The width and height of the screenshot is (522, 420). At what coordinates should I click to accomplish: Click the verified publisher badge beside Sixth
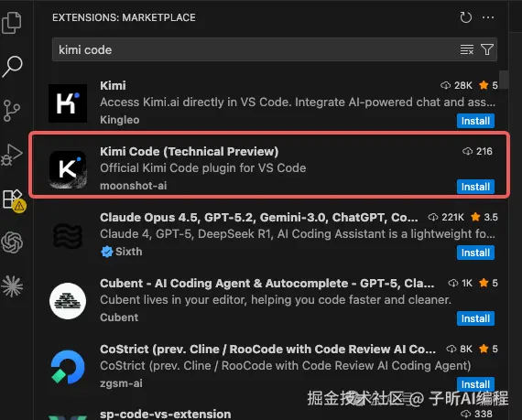(x=106, y=252)
